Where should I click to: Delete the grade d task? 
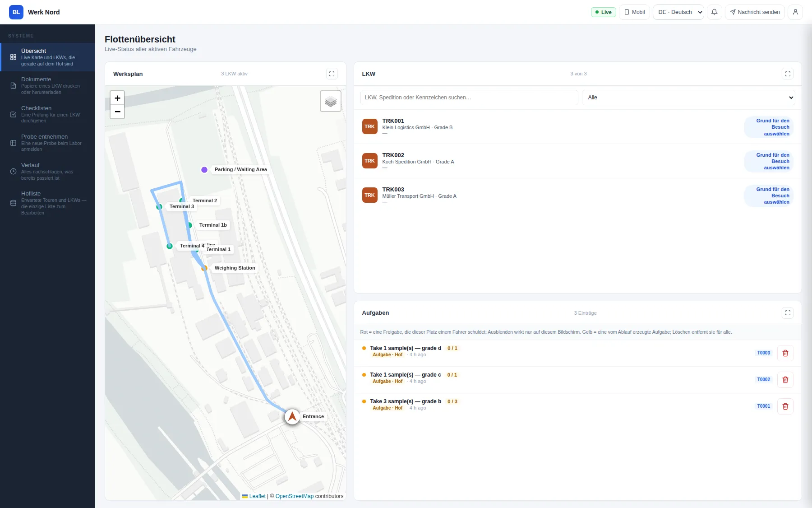785,353
